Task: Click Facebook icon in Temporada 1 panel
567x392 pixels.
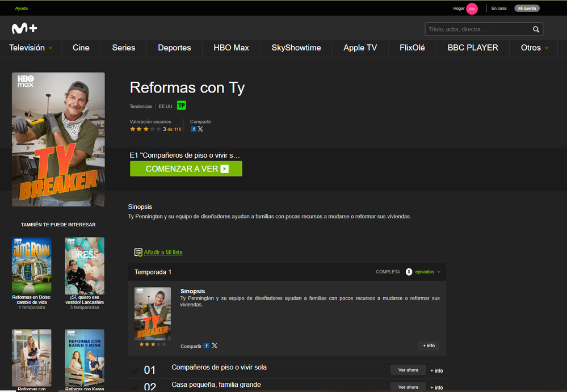Action: [207, 346]
